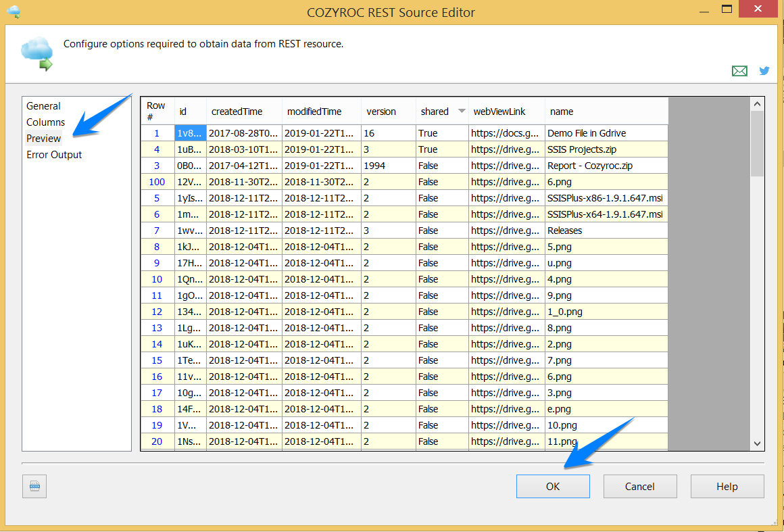This screenshot has width=784, height=532.
Task: Select the cell 'Report - Cozyroc.zip'
Action: (x=606, y=166)
